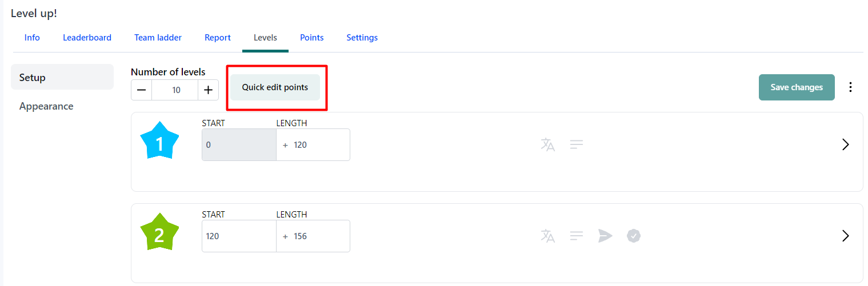The width and height of the screenshot is (868, 286).
Task: Click the level 2 START points field
Action: tap(239, 236)
